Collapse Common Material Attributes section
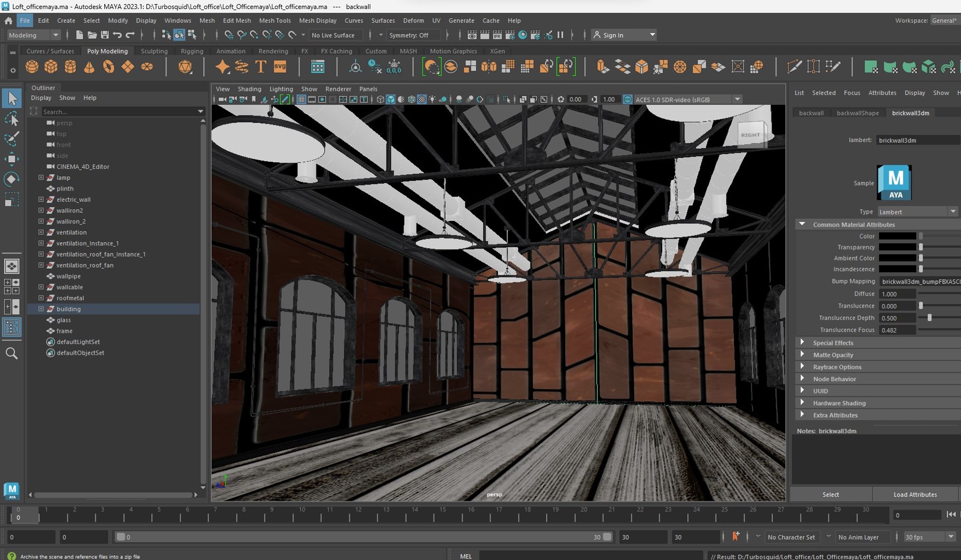This screenshot has height=560, width=961. (x=802, y=225)
